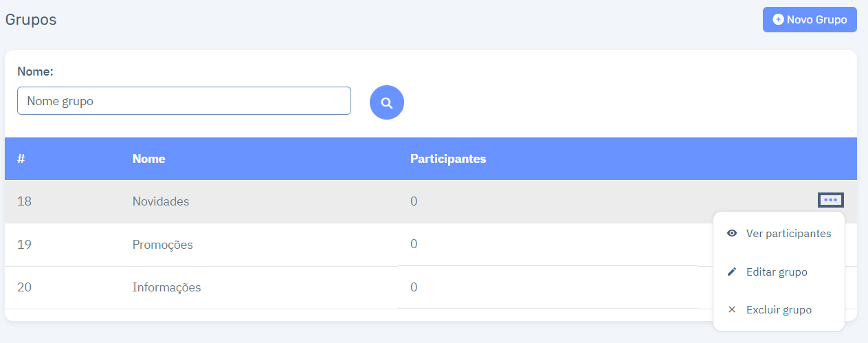Image resolution: width=868 pixels, height=343 pixels.
Task: Click the eye icon beside Ver participantes
Action: (x=732, y=234)
